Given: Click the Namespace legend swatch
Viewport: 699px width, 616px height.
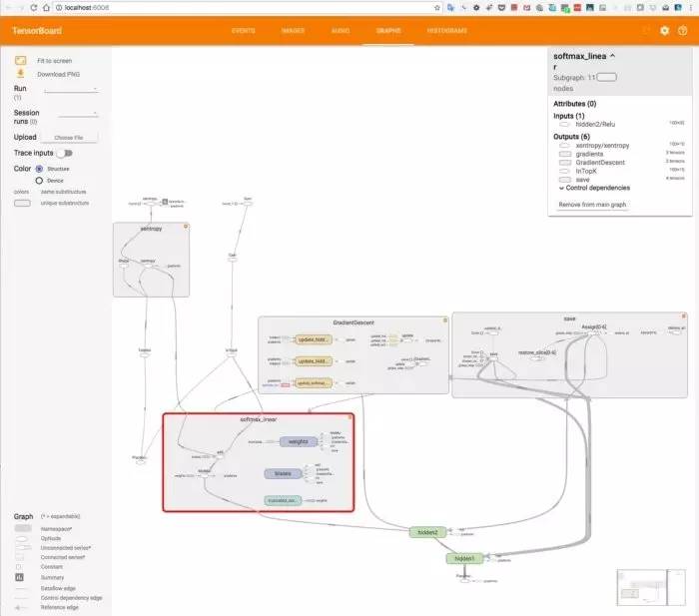Looking at the screenshot, I should point(23,528).
